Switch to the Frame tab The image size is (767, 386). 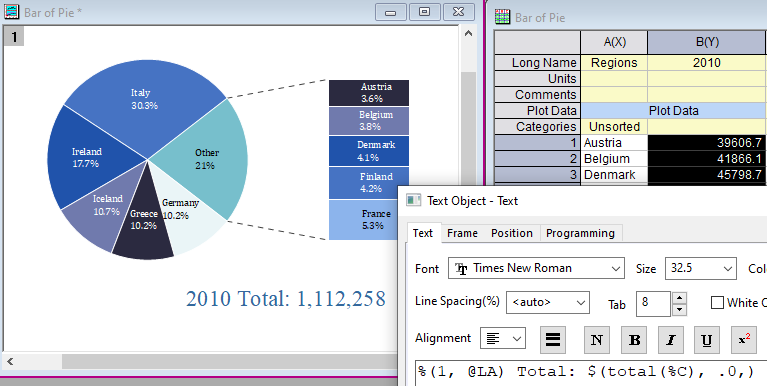pyautogui.click(x=462, y=233)
